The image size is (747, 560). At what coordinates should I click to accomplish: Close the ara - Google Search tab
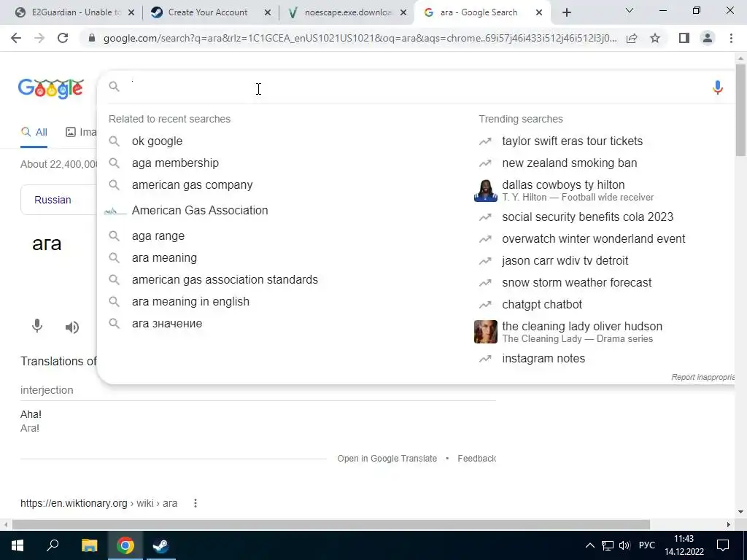[x=539, y=12]
